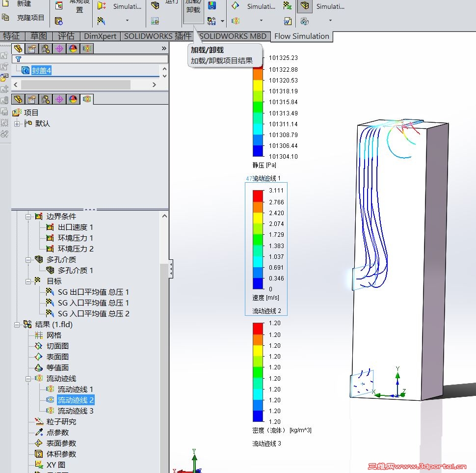Viewport: 476px width, 473px height.
Task: Click the flow trajectories toolbar icon
Action: [x=236, y=21]
